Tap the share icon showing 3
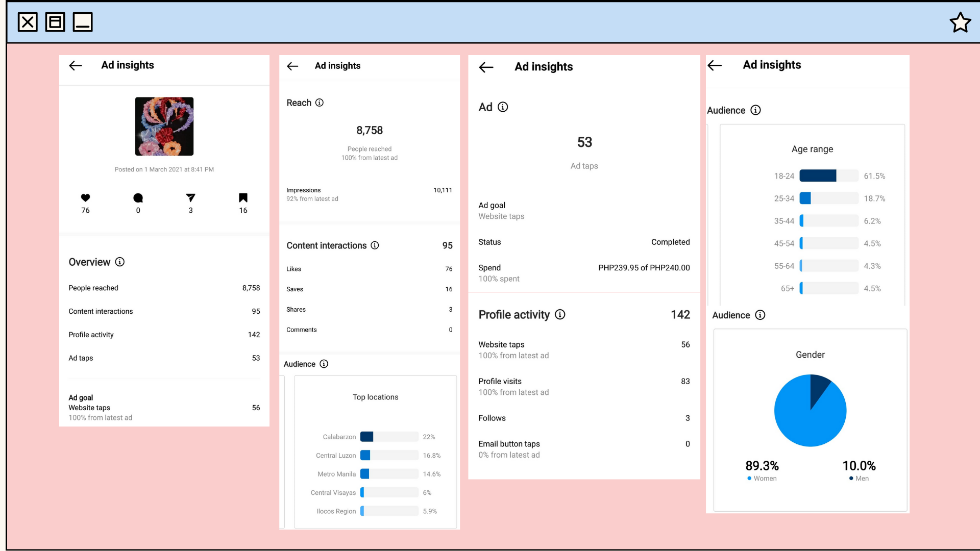Viewport: 980px width, 551px height. tap(190, 198)
